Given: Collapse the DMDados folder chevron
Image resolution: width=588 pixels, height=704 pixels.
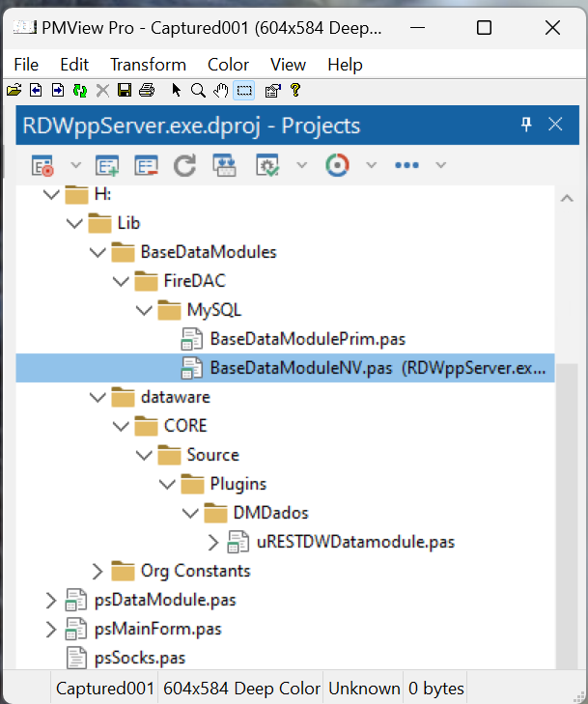Looking at the screenshot, I should (191, 513).
